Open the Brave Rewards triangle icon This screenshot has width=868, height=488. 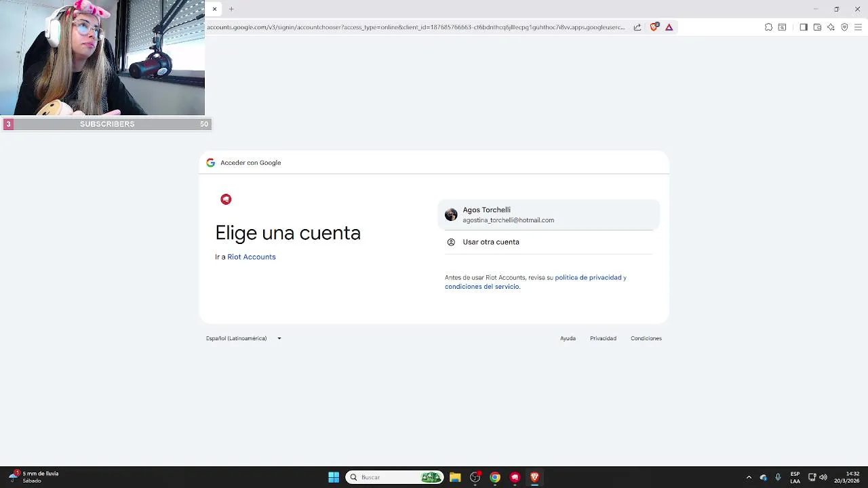point(669,27)
